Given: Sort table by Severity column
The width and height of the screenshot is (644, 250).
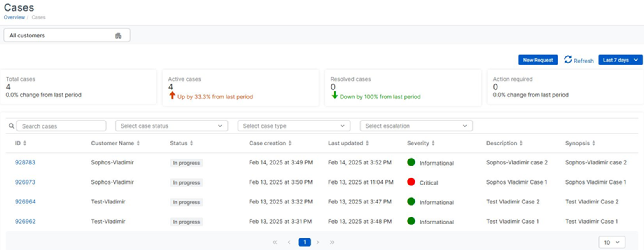Looking at the screenshot, I should pyautogui.click(x=432, y=143).
